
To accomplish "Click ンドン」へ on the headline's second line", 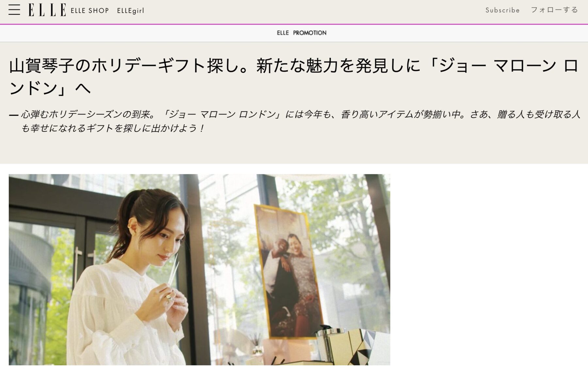I will [x=50, y=88].
